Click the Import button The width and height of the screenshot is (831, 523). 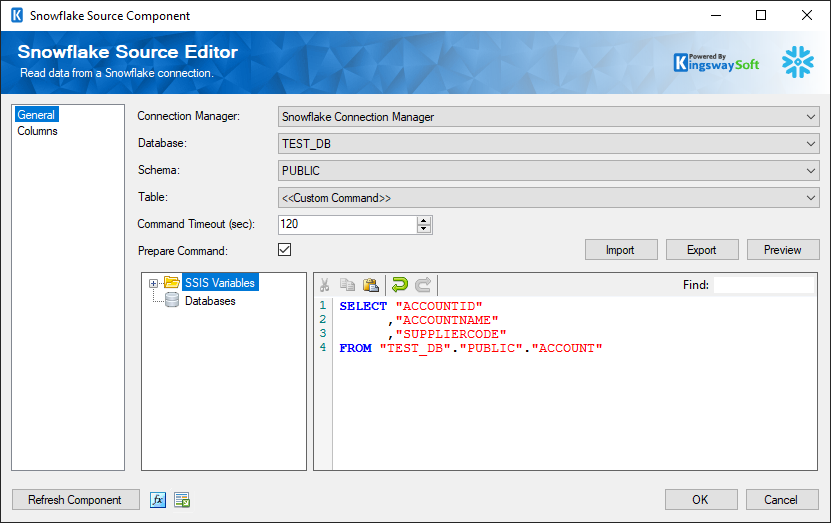[x=621, y=250]
